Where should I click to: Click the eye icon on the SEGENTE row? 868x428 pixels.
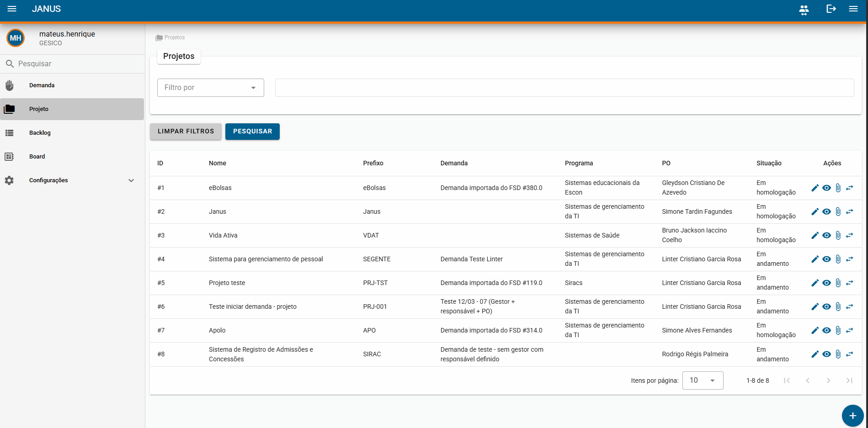(x=826, y=259)
